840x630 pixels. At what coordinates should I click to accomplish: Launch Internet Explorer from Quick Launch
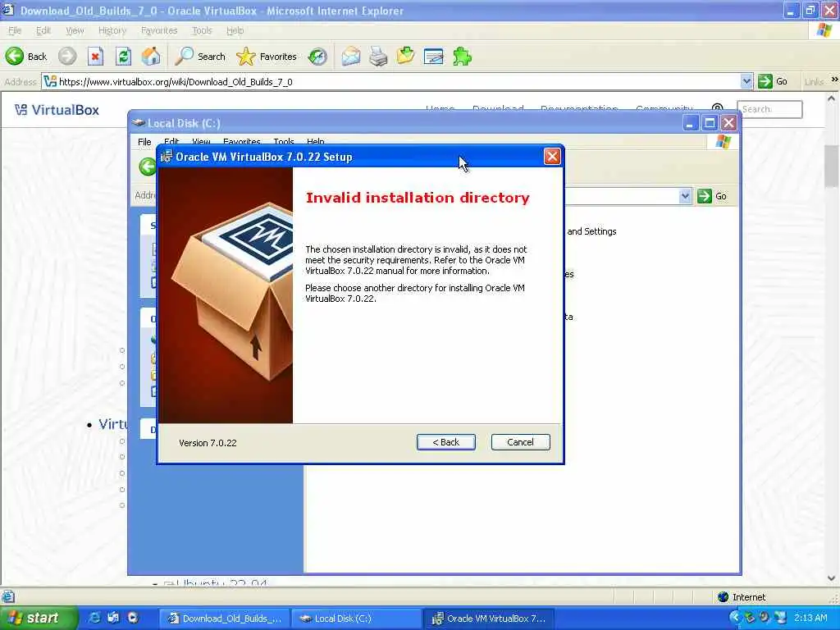click(94, 618)
